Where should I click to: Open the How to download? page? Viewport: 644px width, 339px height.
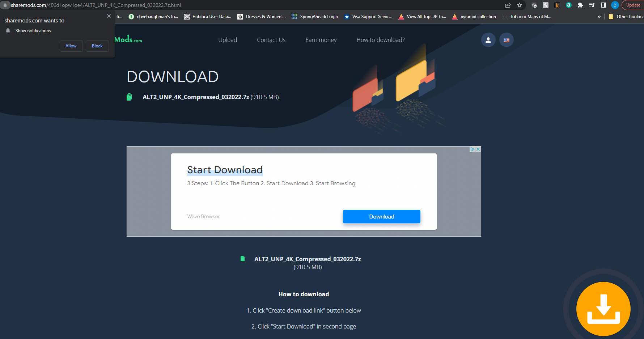click(x=381, y=40)
